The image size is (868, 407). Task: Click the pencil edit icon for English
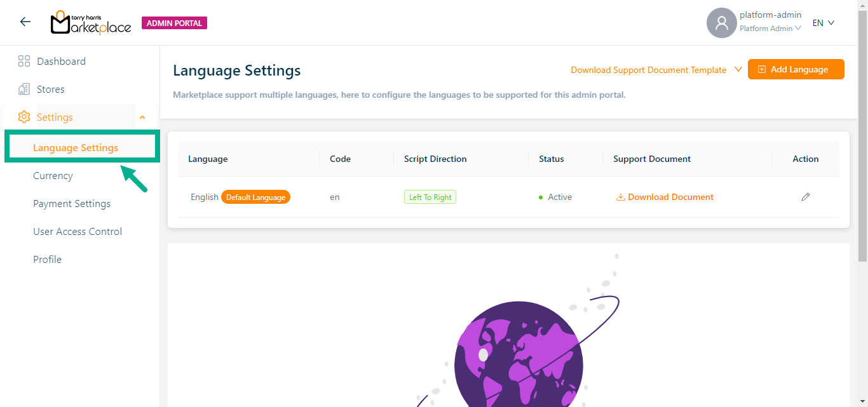805,197
